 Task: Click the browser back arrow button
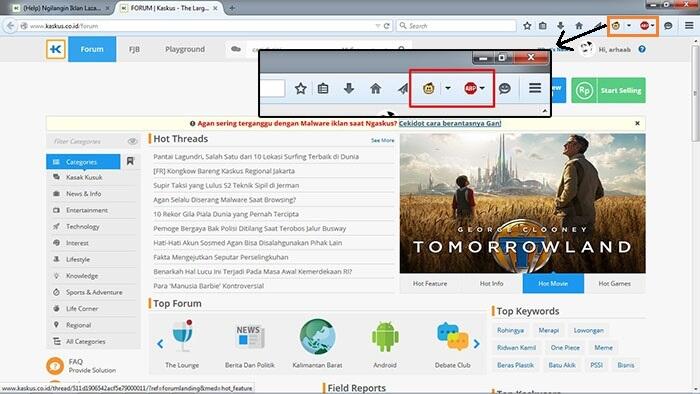10,26
